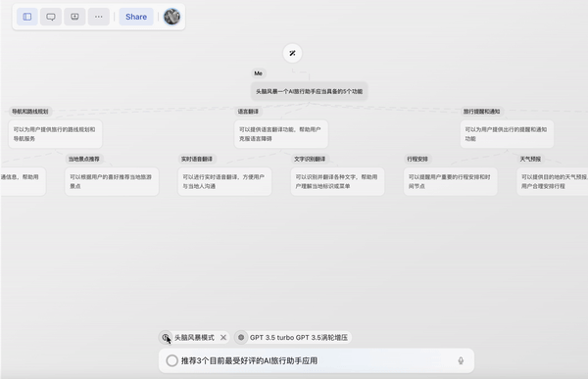Click the 行程安排 node label
Screen dimensions: 588x379
[417, 159]
